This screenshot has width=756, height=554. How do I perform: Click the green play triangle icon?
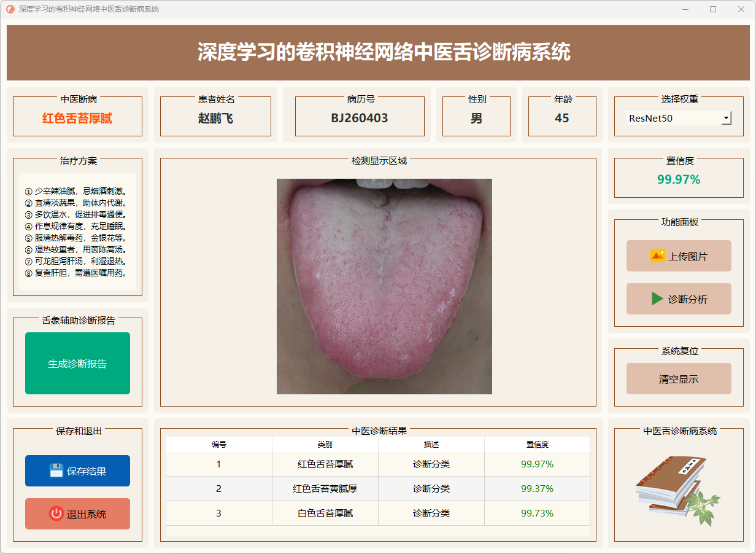coord(657,299)
